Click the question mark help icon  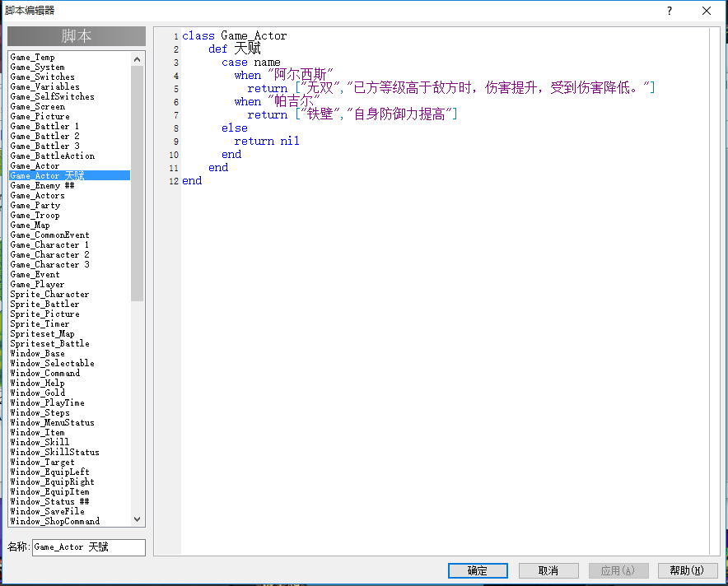click(x=669, y=11)
